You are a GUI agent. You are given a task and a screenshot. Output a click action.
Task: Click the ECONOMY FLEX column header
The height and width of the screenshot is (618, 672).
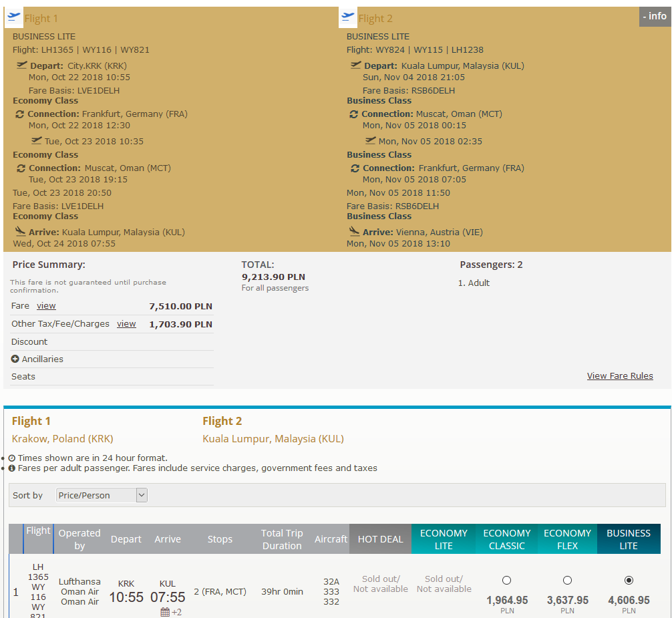[x=567, y=539]
